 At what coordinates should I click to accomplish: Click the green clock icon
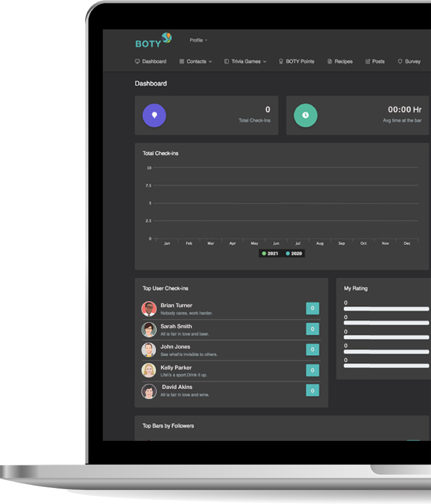305,115
